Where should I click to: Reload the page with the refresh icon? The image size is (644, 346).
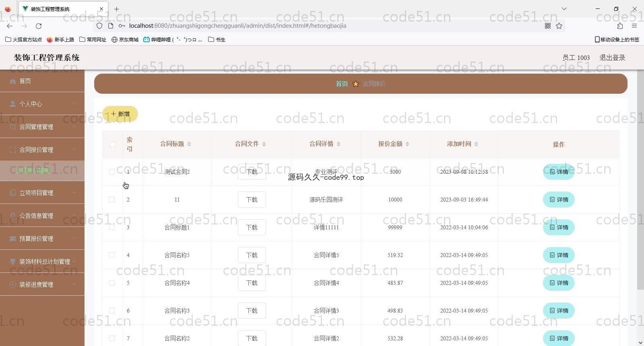pyautogui.click(x=39, y=26)
